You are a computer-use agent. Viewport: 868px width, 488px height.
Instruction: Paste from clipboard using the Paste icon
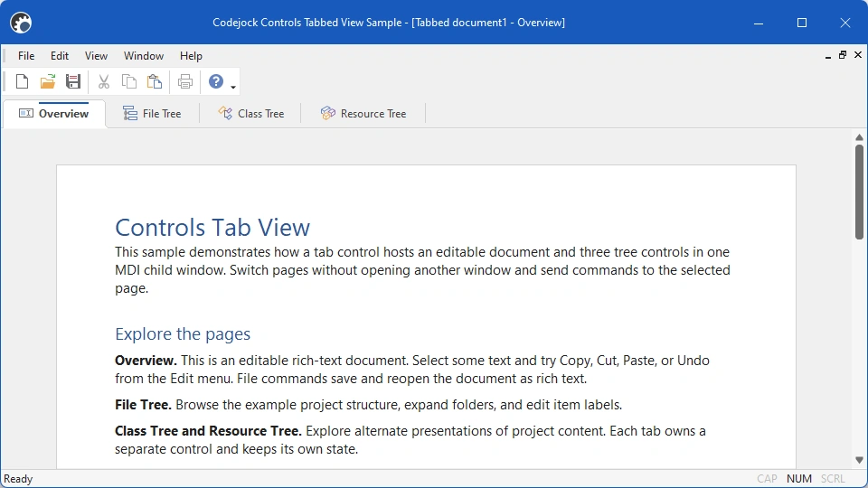[x=155, y=82]
